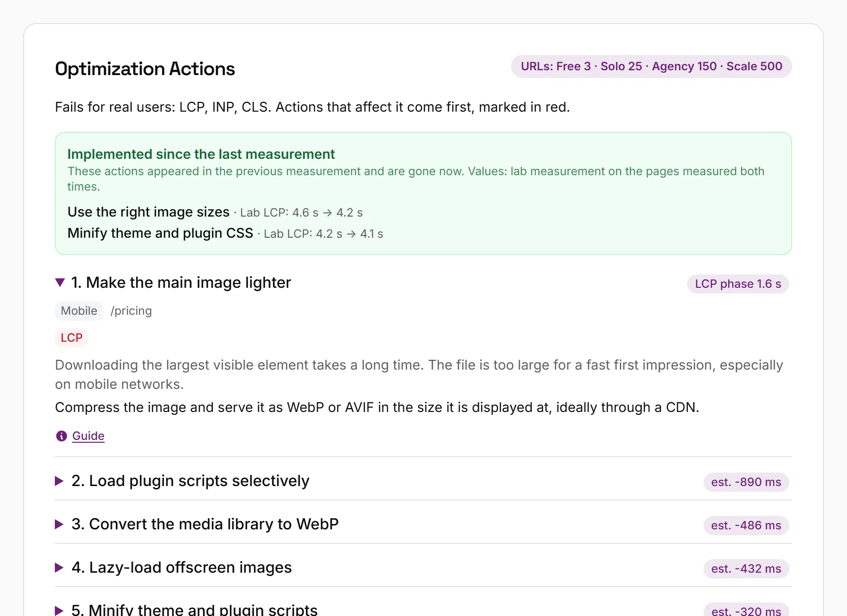Click 'Use the right image sizes' entry
The width and height of the screenshot is (847, 616).
coord(148,212)
